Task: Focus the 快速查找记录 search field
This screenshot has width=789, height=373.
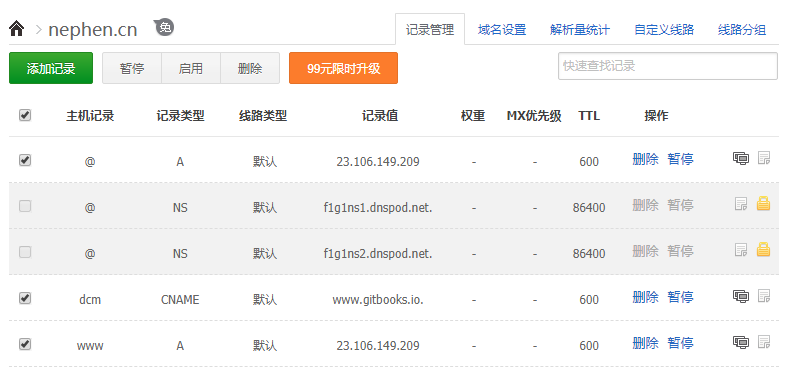Action: [x=668, y=66]
